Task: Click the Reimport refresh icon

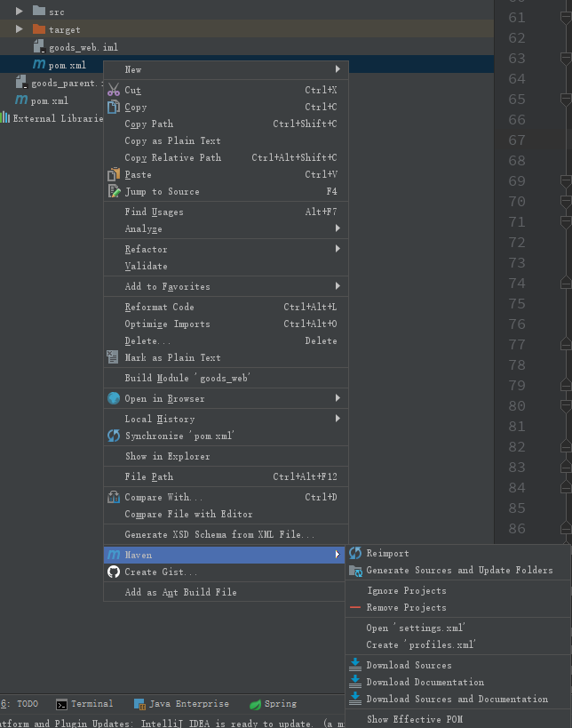Action: (x=355, y=553)
